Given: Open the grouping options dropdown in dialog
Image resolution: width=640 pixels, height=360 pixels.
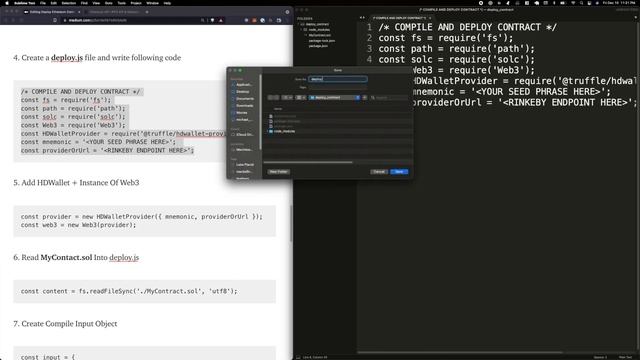Looking at the screenshot, I should point(300,98).
